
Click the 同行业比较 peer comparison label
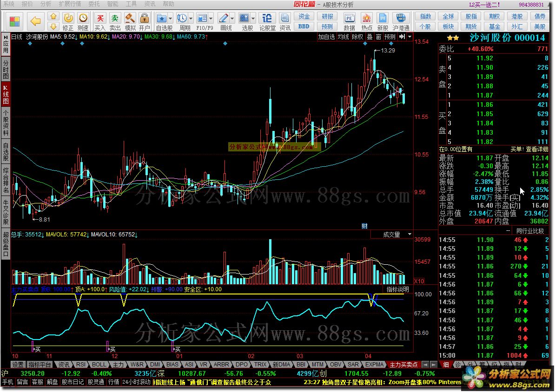click(530, 231)
